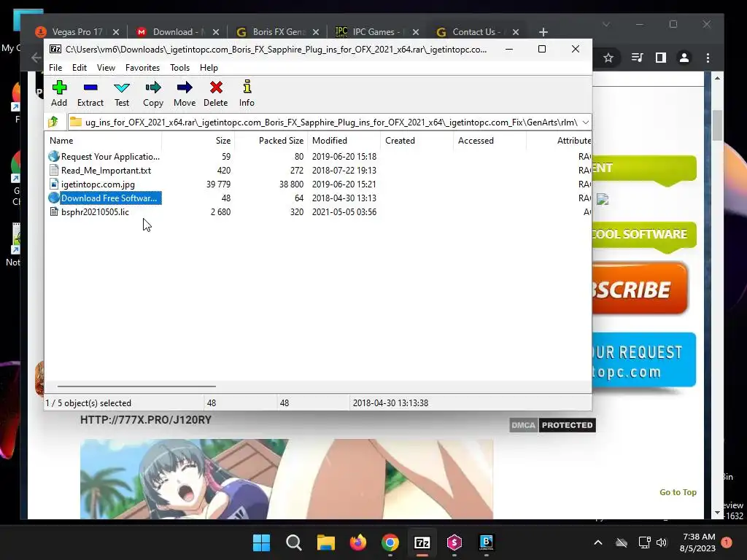Sort files by Created column
The image size is (747, 560).
coord(417,141)
